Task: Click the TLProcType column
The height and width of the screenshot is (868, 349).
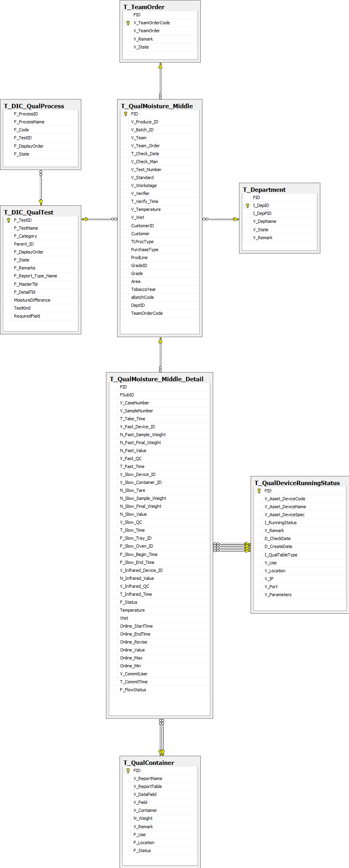Action: pyautogui.click(x=160, y=242)
